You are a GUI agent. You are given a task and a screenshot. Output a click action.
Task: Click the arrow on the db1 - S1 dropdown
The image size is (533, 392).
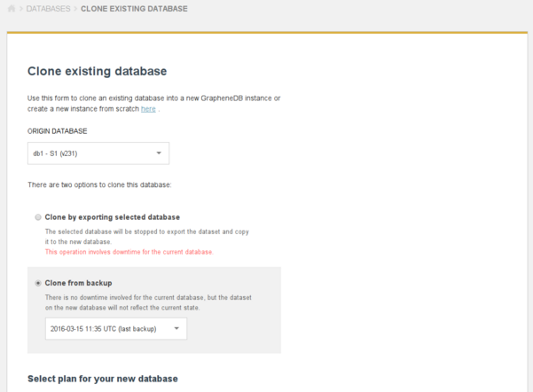159,153
